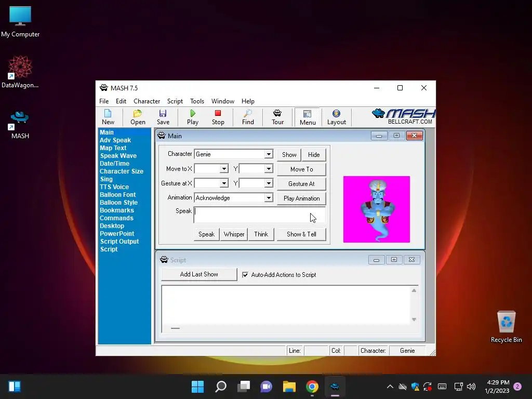Click the Show character button
The width and height of the screenshot is (532, 399).
click(289, 155)
